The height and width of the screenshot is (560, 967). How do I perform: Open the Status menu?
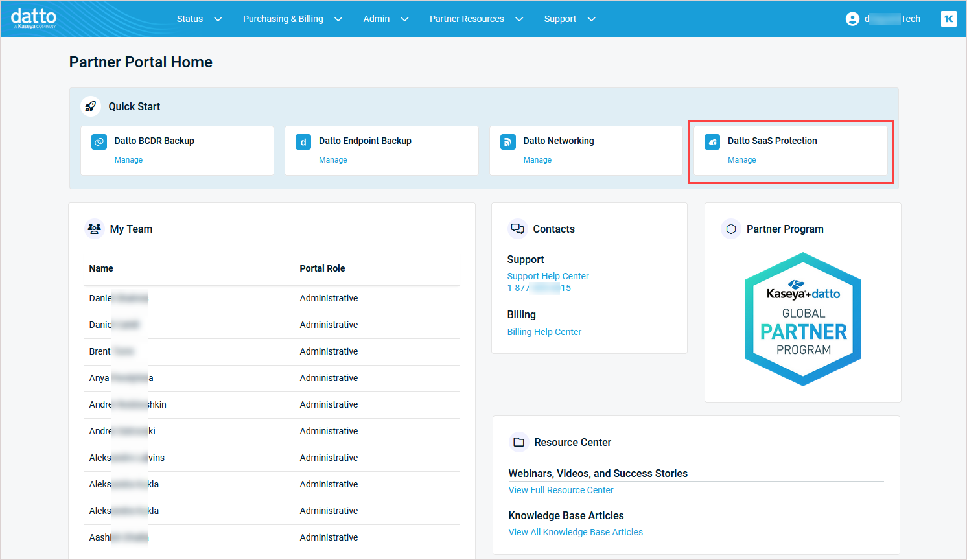click(190, 19)
